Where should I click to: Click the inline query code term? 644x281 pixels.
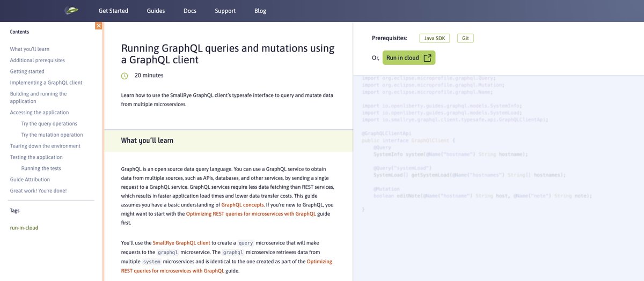[x=245, y=243]
